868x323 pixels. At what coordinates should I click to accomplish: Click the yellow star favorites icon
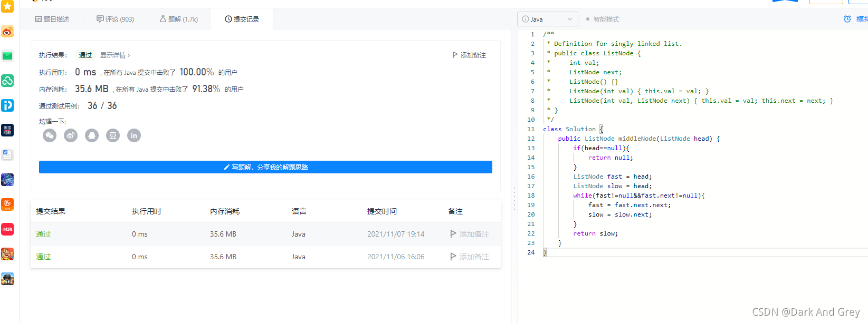point(7,6)
